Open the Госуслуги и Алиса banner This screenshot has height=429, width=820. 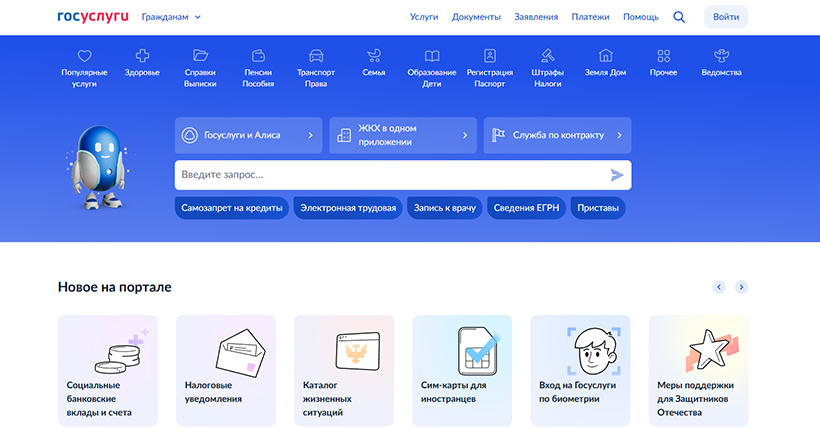(x=248, y=135)
